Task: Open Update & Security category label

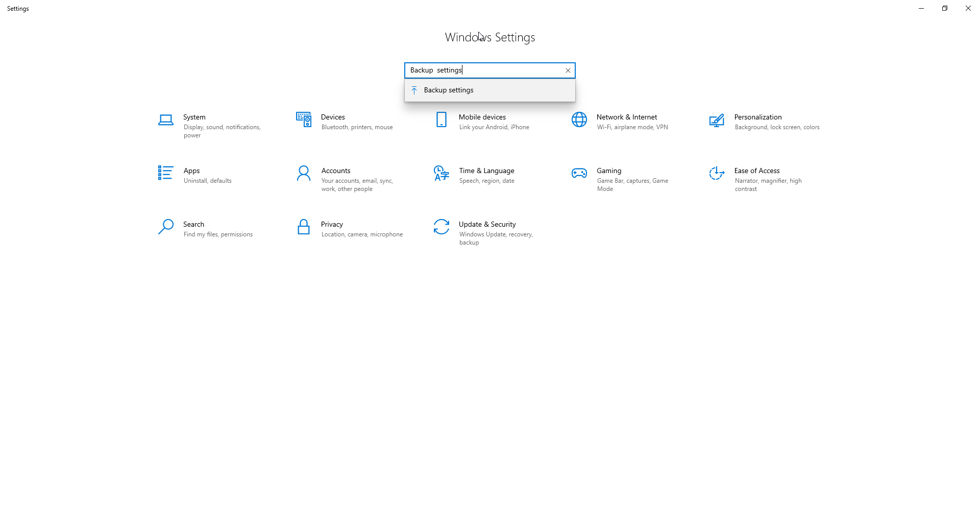Action: (487, 225)
